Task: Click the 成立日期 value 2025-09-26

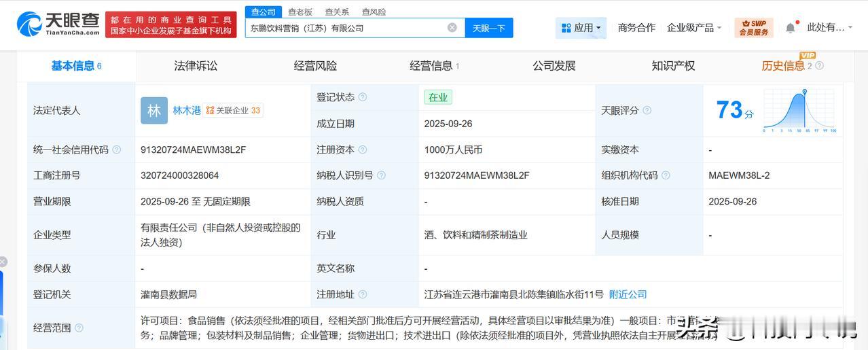Action: [448, 124]
